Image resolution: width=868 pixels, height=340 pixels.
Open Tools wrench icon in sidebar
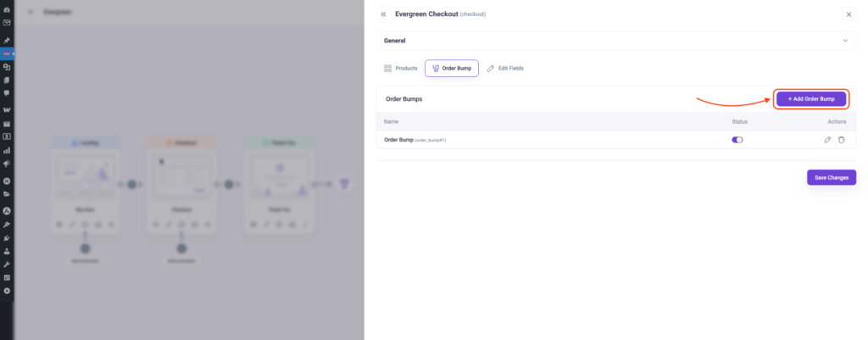pyautogui.click(x=7, y=265)
